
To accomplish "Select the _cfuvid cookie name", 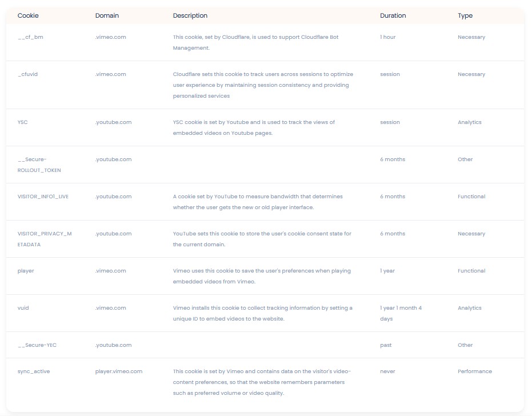I will coord(28,74).
